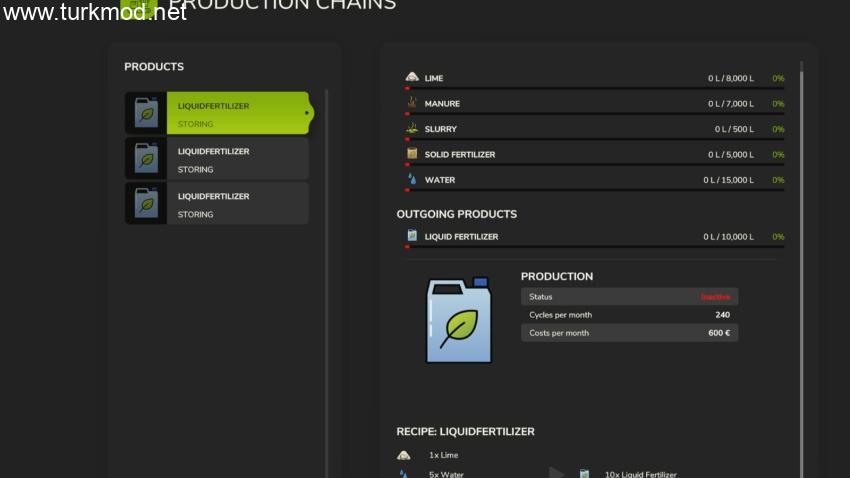Click the Slurry fill level bar
Image resolution: width=850 pixels, height=478 pixels.
[x=594, y=139]
